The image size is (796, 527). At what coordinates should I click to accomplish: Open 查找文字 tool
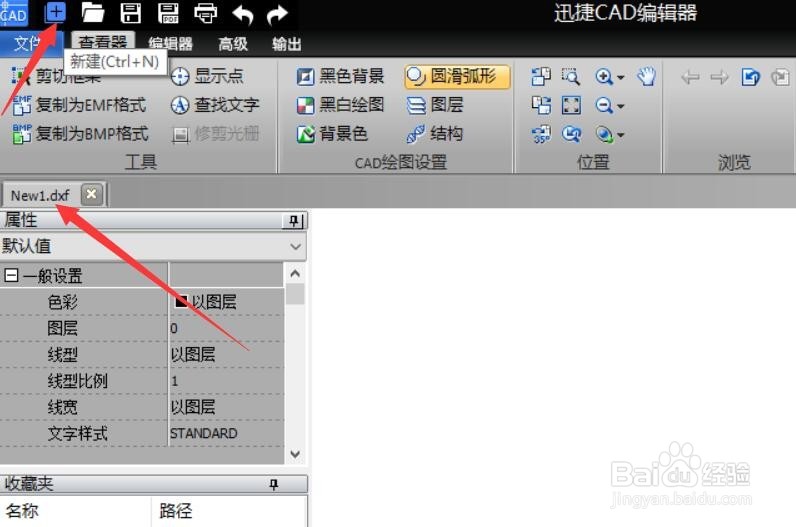215,105
